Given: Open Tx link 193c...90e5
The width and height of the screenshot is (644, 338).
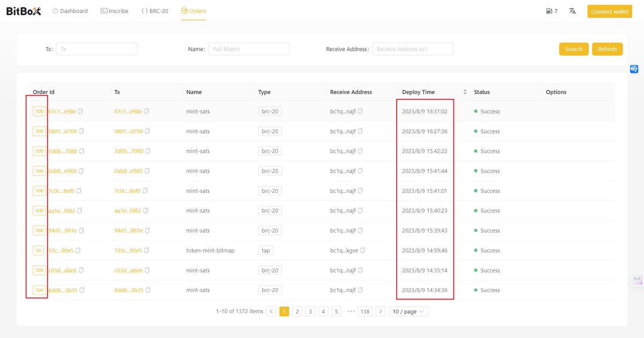Looking at the screenshot, I should click(x=128, y=251).
